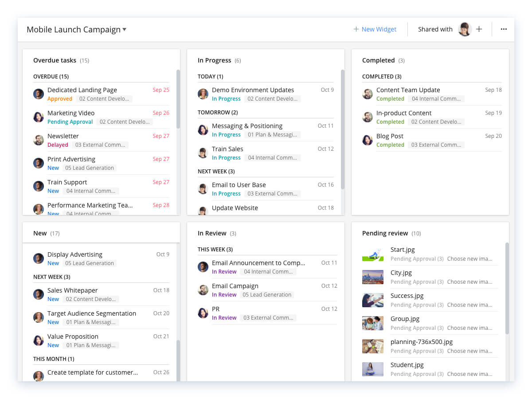The height and width of the screenshot is (399, 532).
Task: Click the TOMORROW (2) group header
Action: click(x=218, y=113)
